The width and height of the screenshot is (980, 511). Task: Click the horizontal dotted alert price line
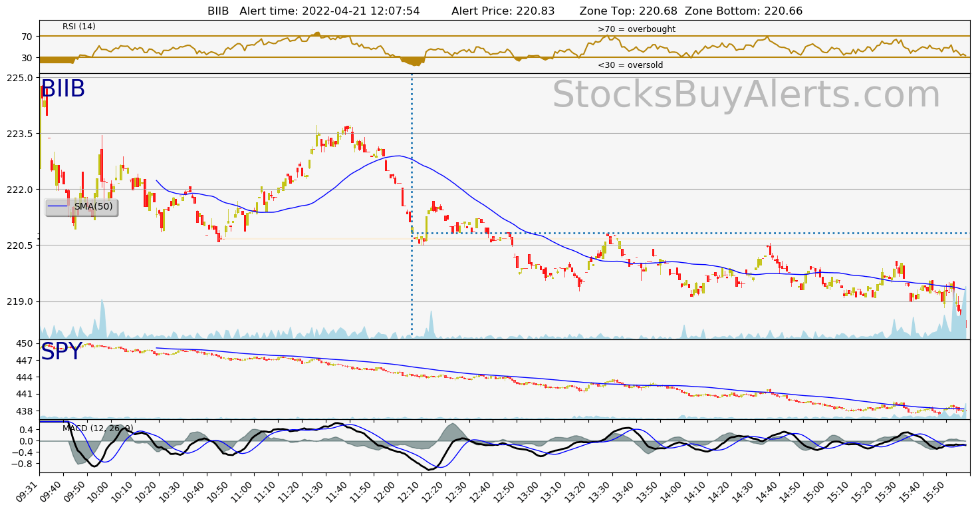(690, 233)
